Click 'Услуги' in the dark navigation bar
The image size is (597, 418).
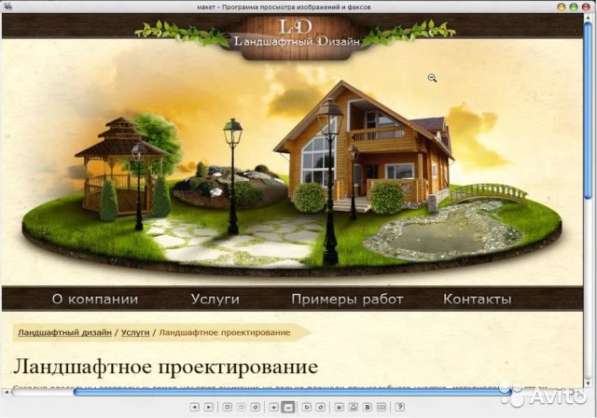215,299
